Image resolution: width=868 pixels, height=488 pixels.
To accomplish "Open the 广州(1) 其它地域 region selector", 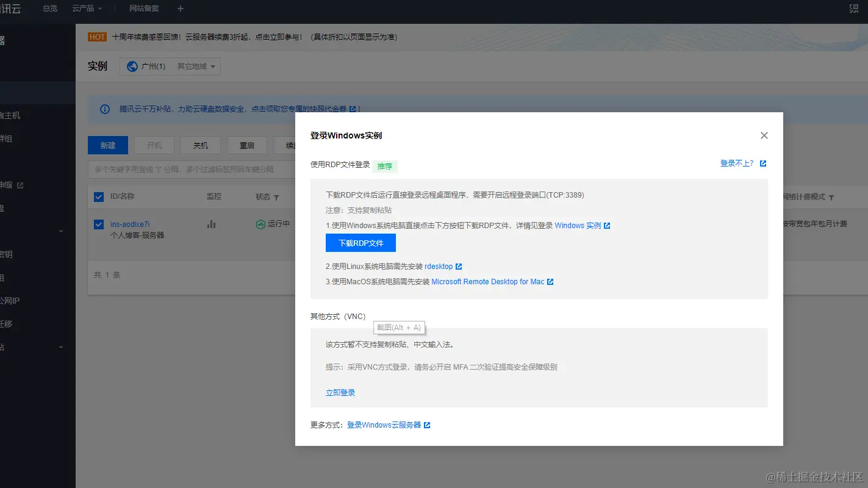I will pos(170,66).
